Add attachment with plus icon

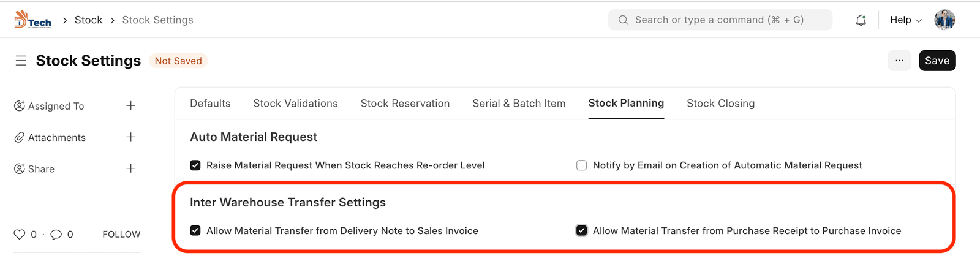(x=130, y=137)
